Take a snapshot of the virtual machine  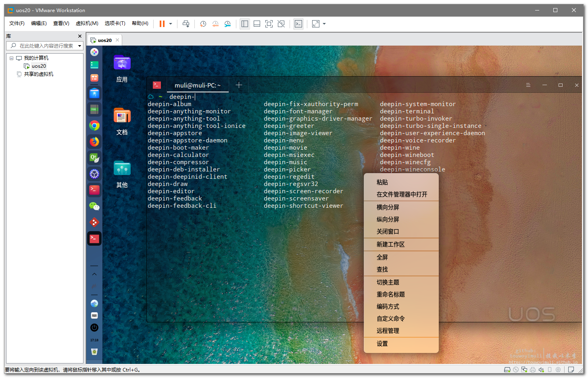(203, 24)
